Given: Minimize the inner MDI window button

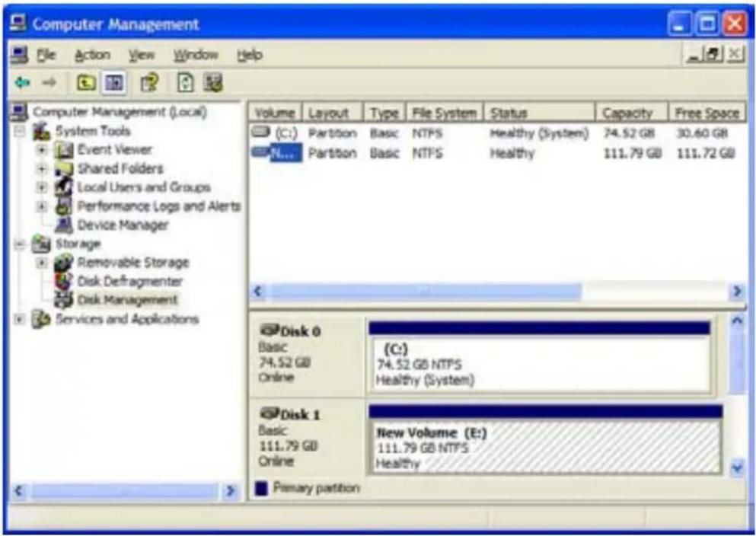Looking at the screenshot, I should [x=695, y=55].
